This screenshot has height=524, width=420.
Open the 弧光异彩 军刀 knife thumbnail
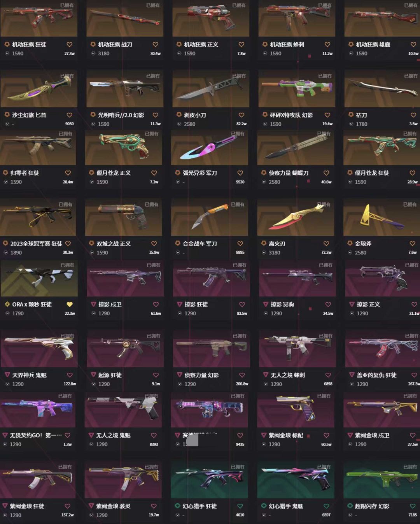pyautogui.click(x=210, y=147)
